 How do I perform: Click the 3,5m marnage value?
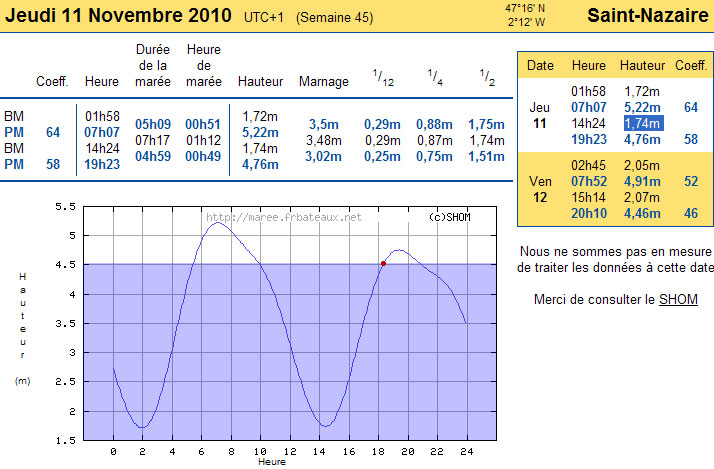(324, 124)
